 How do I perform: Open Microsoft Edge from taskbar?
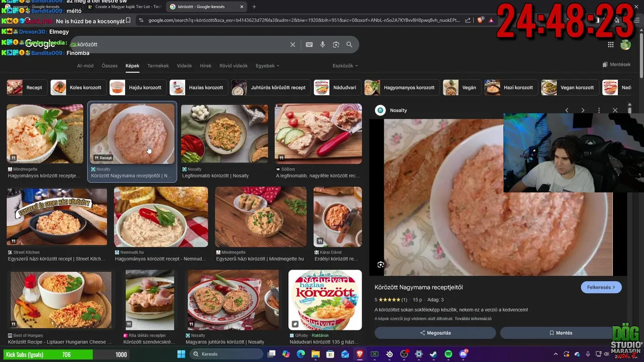[301, 354]
